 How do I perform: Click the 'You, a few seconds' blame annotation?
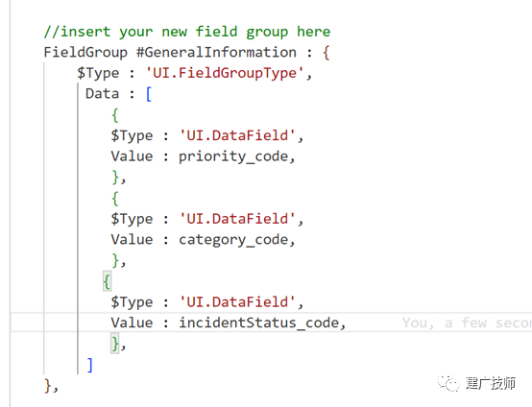(x=467, y=323)
